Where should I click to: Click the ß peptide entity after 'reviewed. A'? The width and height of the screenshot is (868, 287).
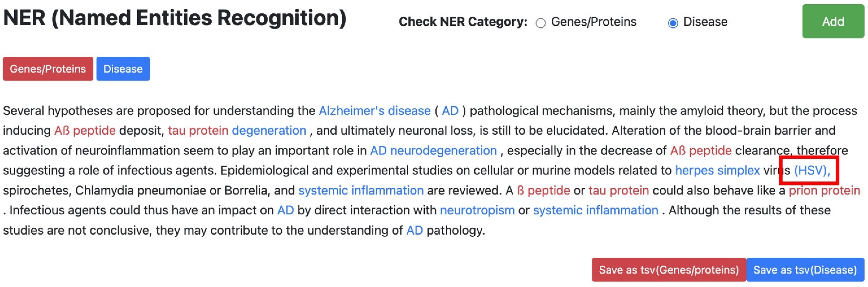click(543, 190)
